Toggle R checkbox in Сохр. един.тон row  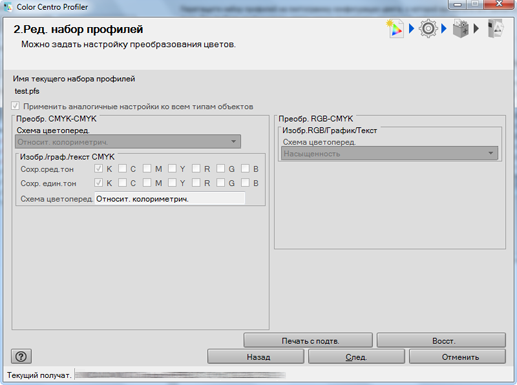pyautogui.click(x=196, y=183)
